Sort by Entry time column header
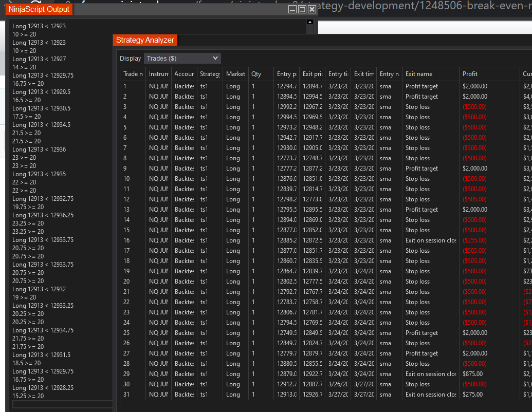Image resolution: width=532 pixels, height=412 pixels. [338, 74]
